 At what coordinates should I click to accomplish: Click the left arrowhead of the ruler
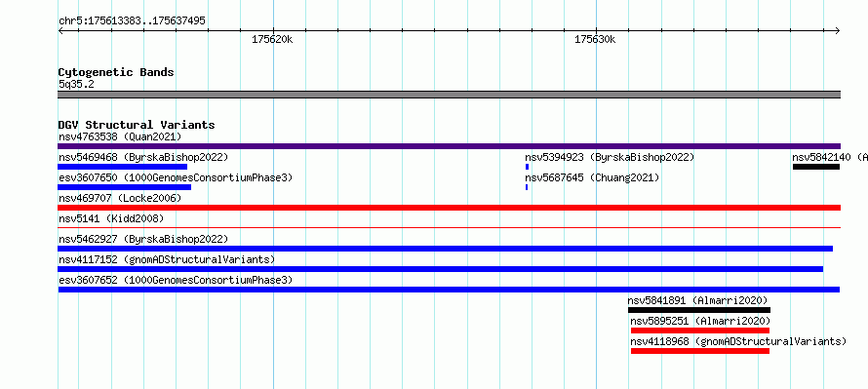pos(60,30)
